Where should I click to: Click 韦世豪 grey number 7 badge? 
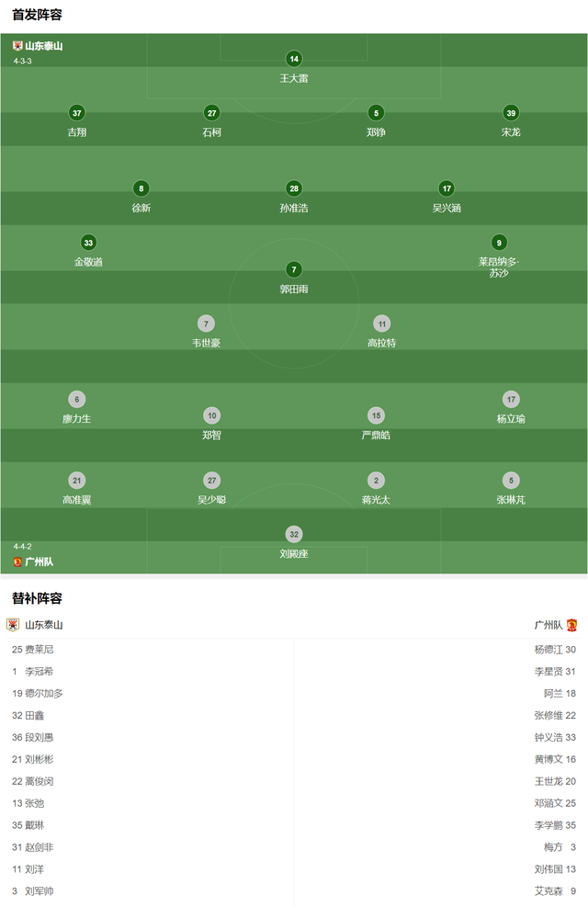(x=206, y=323)
